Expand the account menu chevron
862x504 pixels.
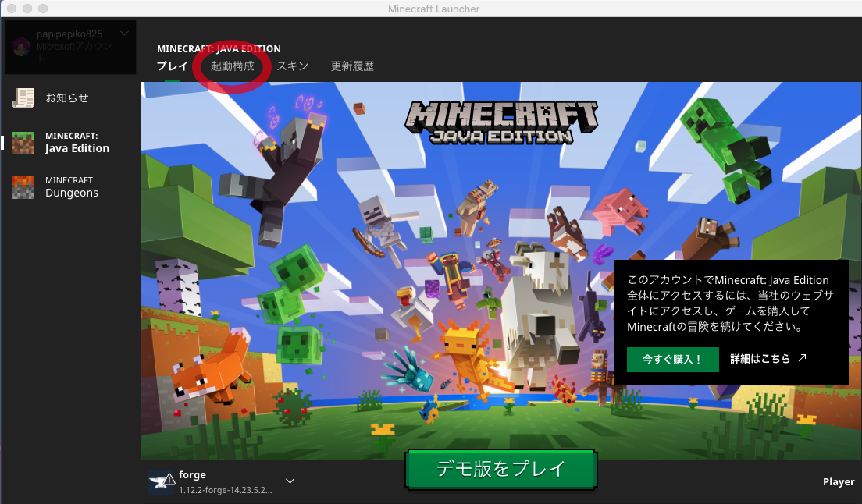coord(125,34)
